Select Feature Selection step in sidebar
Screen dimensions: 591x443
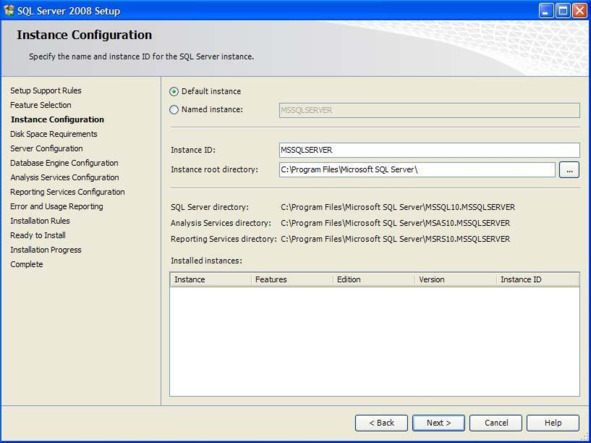pyautogui.click(x=41, y=105)
